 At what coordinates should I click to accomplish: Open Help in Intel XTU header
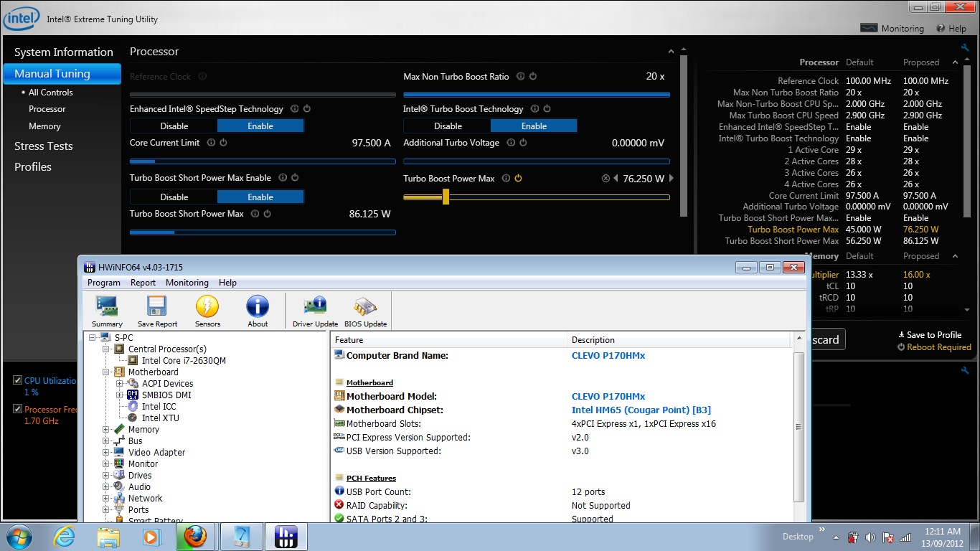click(x=951, y=29)
